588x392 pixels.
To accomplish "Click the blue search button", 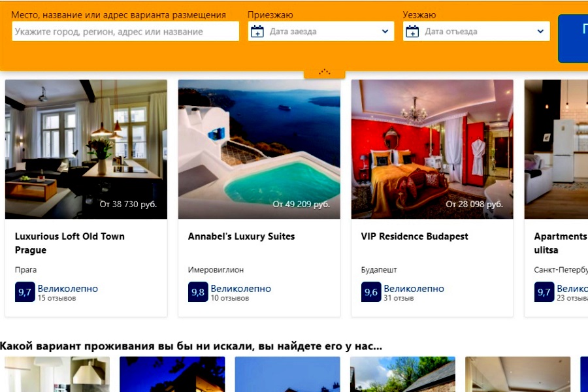I will pyautogui.click(x=573, y=39).
